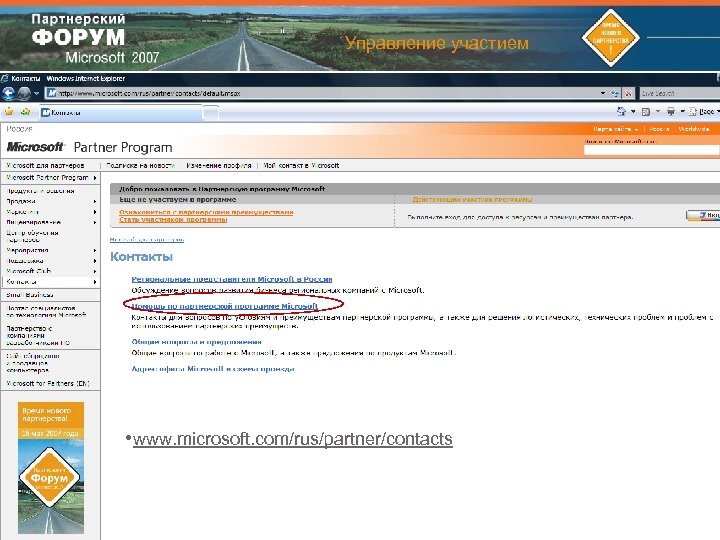The width and height of the screenshot is (720, 540).
Task: Click the Add to Favorites icon
Action: pos(25,112)
